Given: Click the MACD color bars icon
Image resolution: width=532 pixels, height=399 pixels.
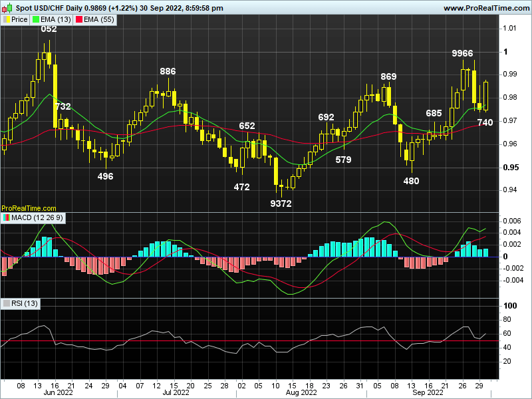Looking at the screenshot, I should tap(6, 217).
